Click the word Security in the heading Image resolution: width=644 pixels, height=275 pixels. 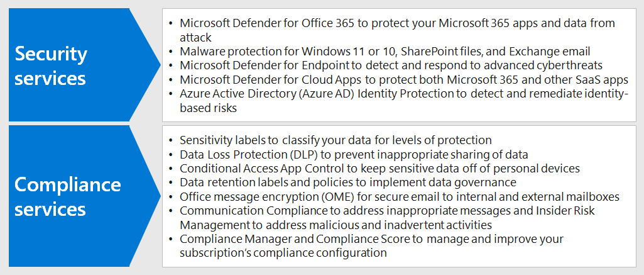(x=51, y=54)
